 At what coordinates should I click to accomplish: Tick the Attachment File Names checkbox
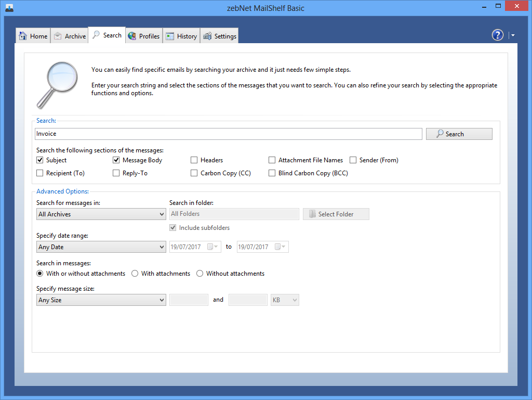tap(272, 160)
